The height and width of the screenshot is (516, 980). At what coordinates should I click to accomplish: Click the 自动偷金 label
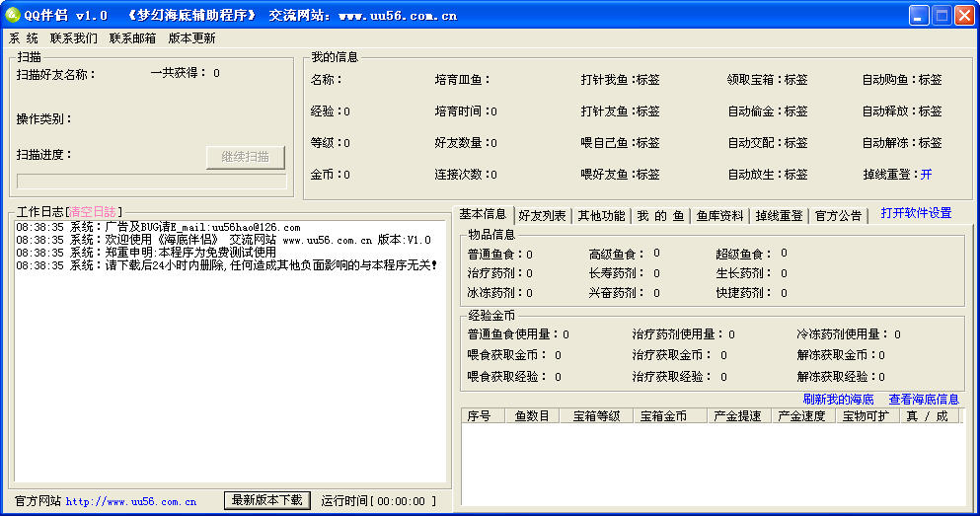768,111
